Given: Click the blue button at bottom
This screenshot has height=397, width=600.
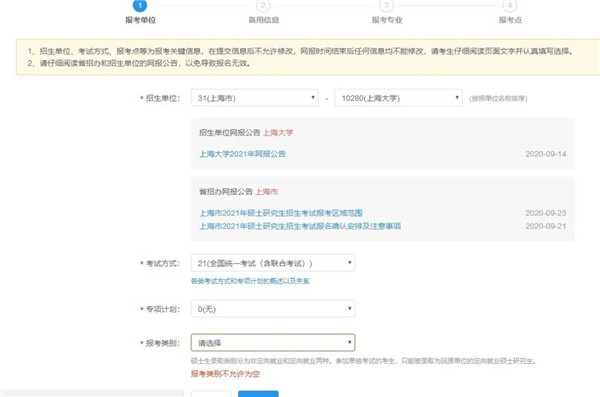Looking at the screenshot, I should pyautogui.click(x=258, y=394).
